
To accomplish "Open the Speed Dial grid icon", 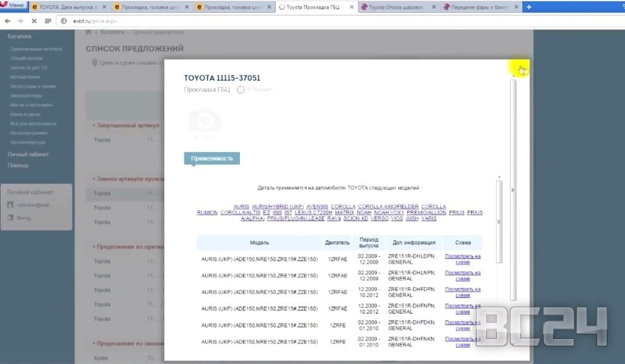I will click(x=48, y=20).
